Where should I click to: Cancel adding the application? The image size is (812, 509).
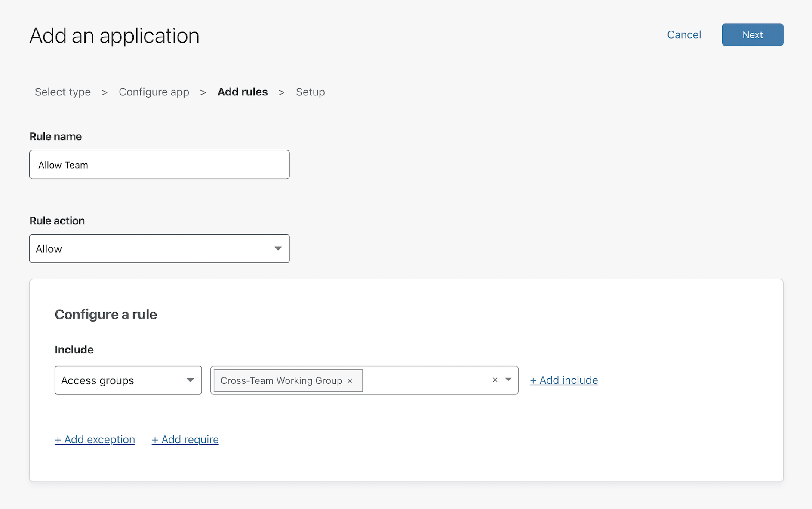coord(684,35)
